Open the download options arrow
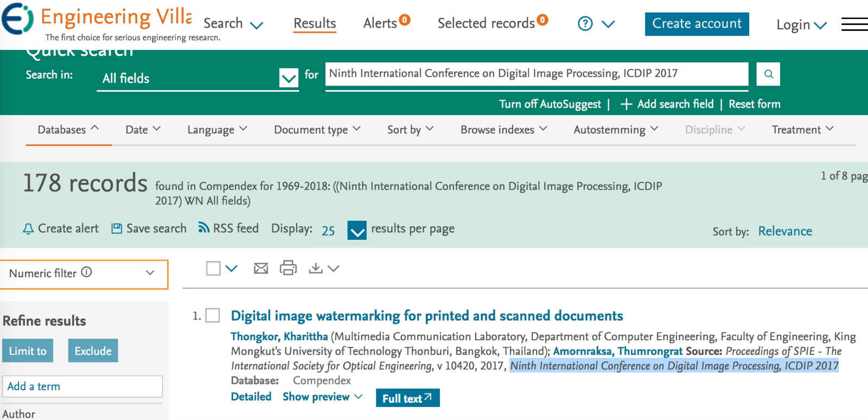868x420 pixels. click(x=334, y=268)
